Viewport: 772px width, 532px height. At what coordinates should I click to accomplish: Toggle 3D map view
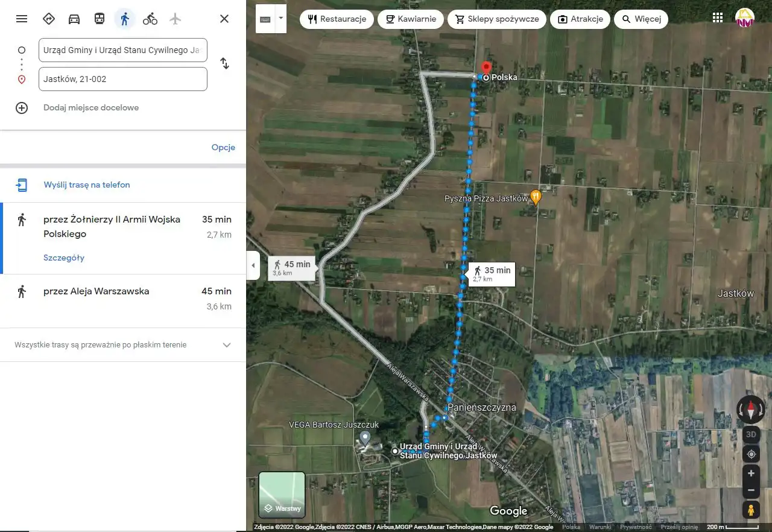[751, 434]
